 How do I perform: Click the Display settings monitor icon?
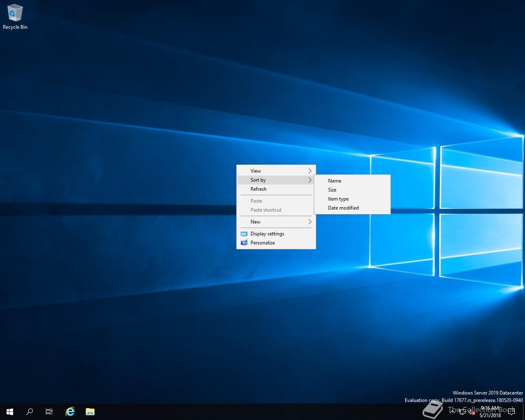[244, 234]
